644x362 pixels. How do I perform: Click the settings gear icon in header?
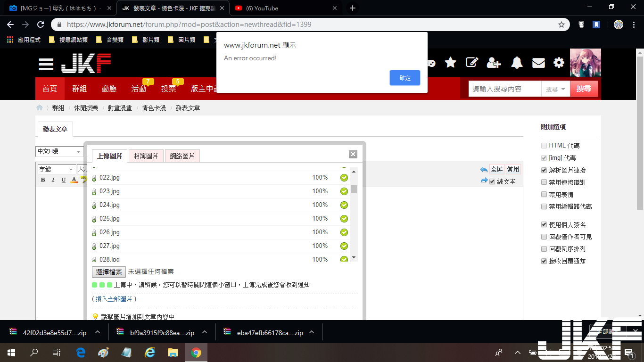pos(559,63)
